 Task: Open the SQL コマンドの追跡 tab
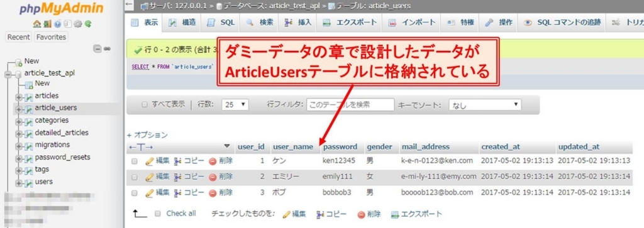[x=562, y=23]
